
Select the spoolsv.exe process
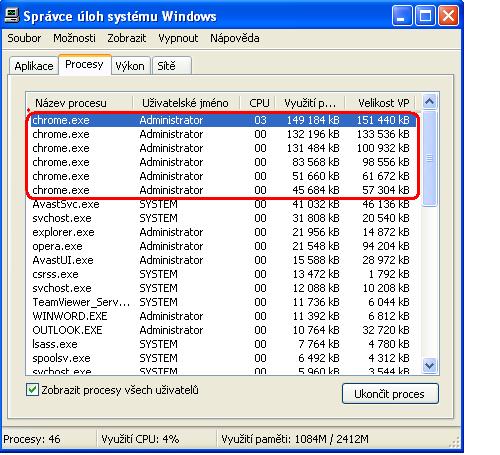click(223, 358)
